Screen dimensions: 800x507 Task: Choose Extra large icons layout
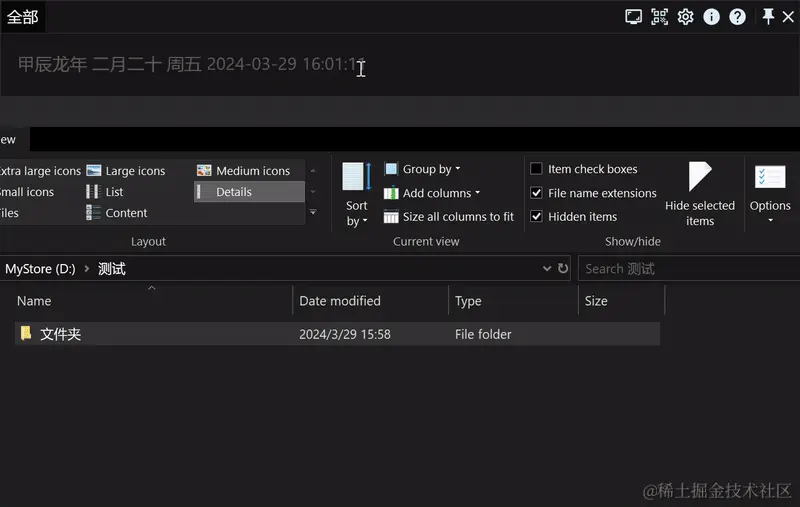(x=40, y=171)
